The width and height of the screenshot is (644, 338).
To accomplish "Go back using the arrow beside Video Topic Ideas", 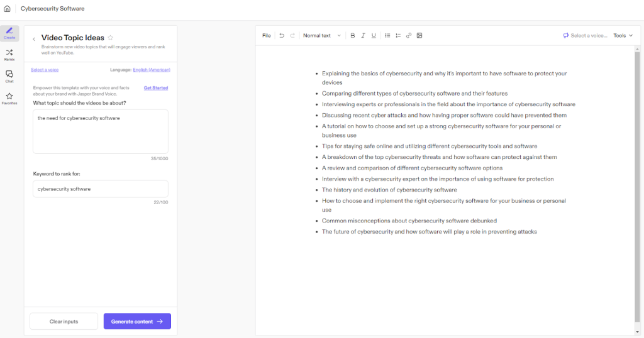I will coord(34,39).
